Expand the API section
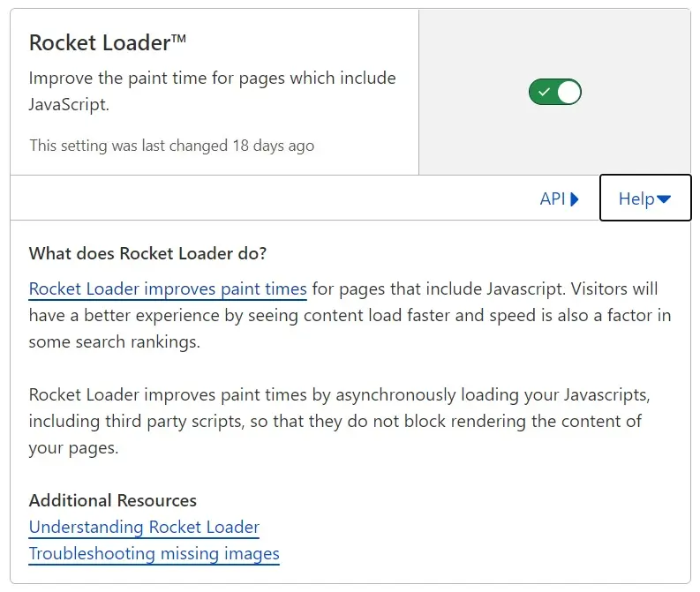700x592 pixels. [559, 199]
